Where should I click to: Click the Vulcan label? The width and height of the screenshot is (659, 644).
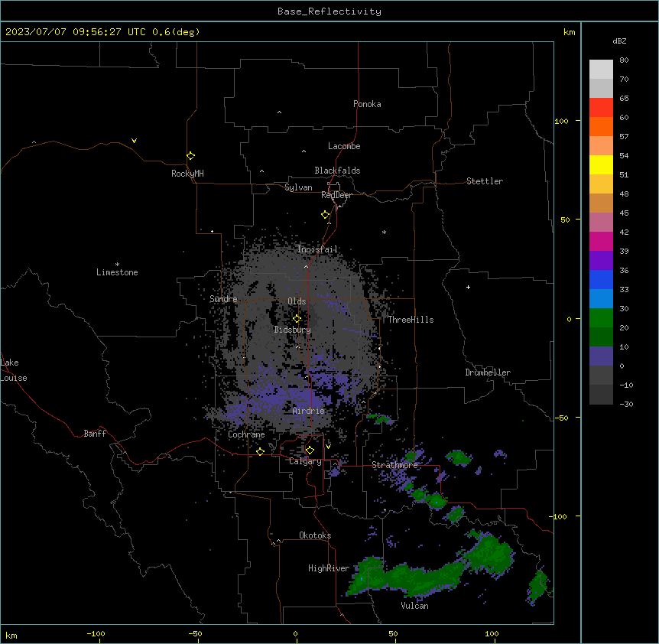[415, 606]
